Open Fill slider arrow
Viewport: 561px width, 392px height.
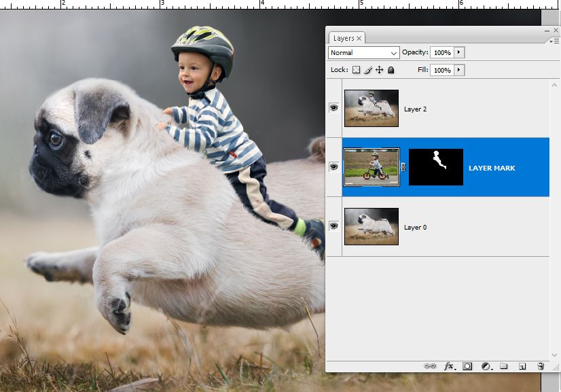pyautogui.click(x=459, y=70)
